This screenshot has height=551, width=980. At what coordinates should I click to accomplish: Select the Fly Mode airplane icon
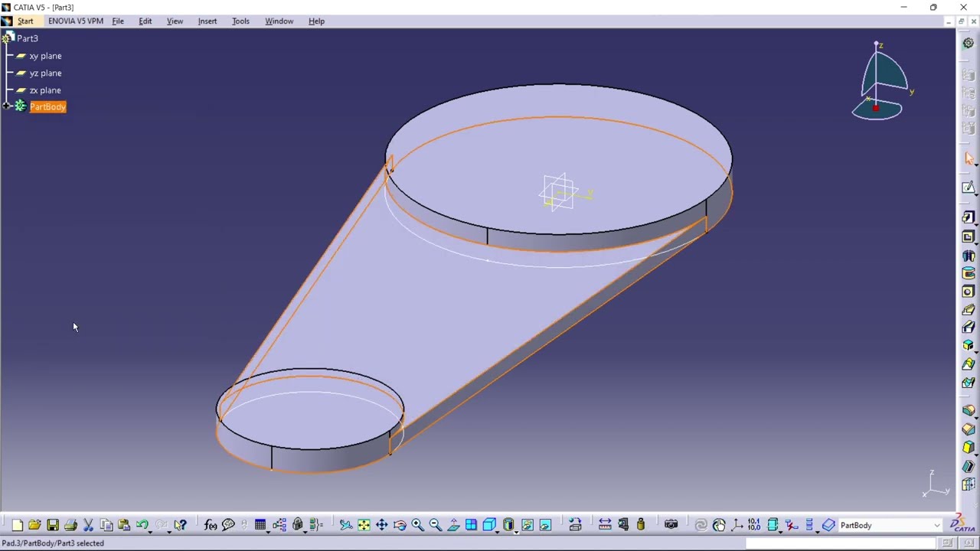pos(346,525)
